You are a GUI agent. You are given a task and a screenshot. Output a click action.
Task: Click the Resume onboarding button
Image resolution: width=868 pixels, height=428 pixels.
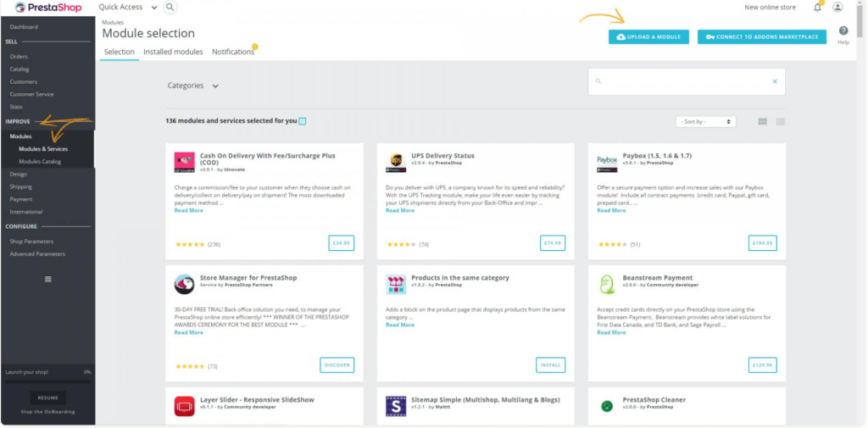click(x=48, y=398)
